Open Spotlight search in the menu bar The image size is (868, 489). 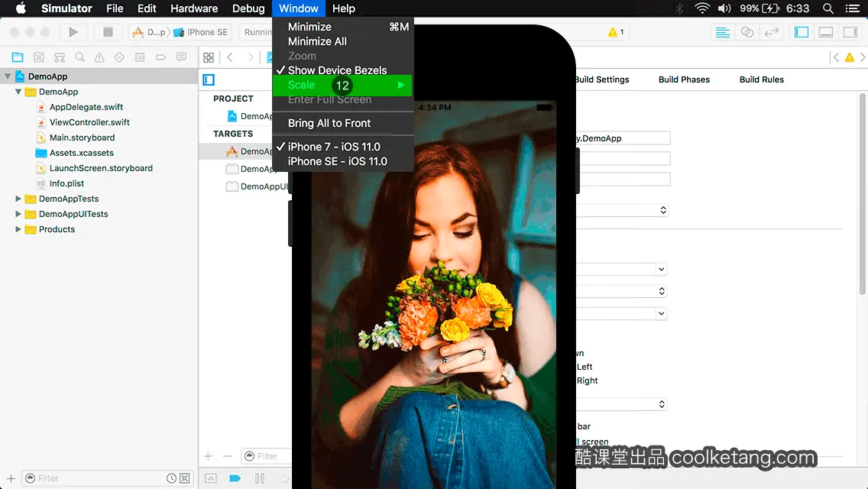point(828,8)
